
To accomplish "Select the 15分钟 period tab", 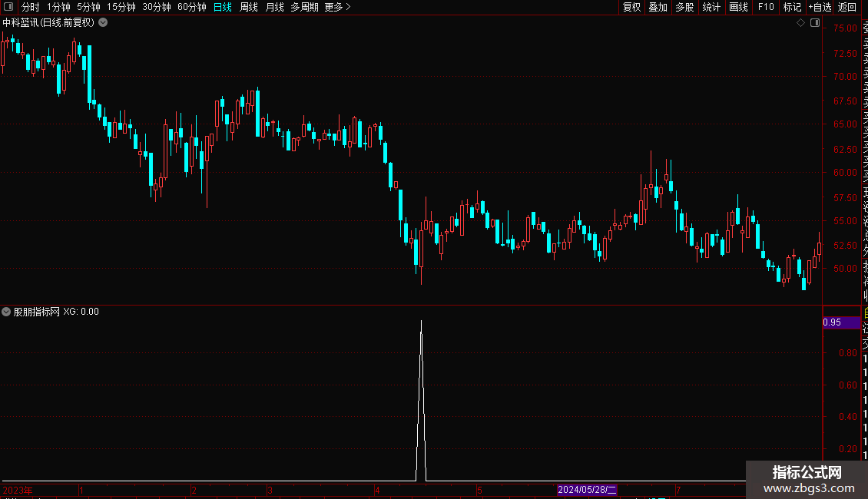I will click(121, 7).
